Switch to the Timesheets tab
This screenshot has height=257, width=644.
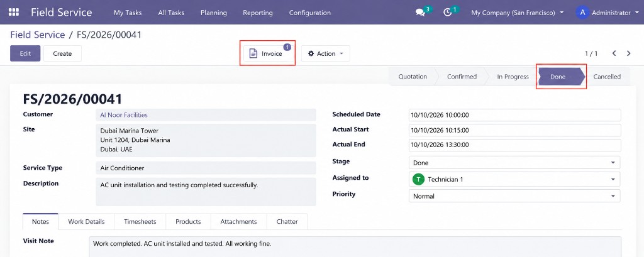pos(140,221)
